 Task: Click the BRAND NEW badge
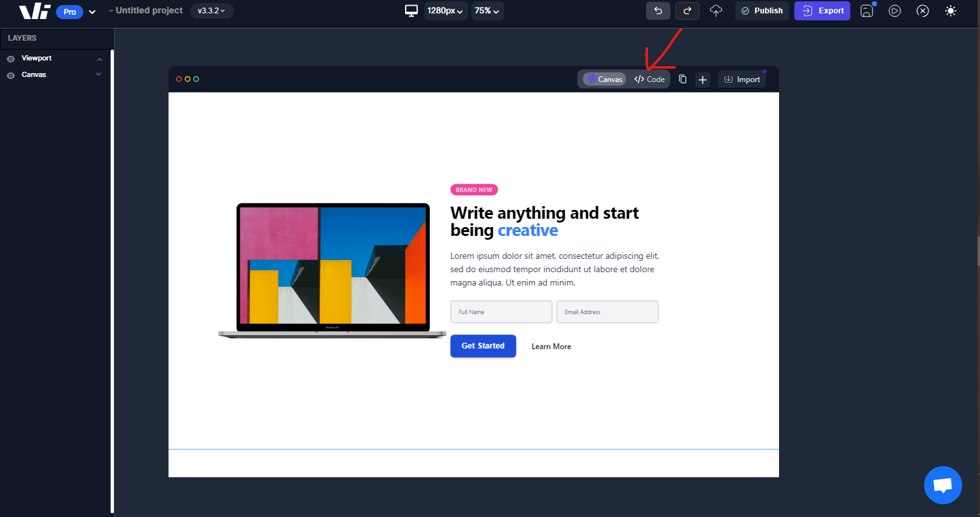point(474,190)
